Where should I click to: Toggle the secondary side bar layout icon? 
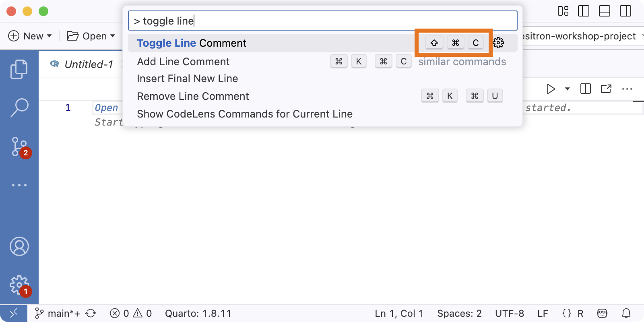point(625,11)
